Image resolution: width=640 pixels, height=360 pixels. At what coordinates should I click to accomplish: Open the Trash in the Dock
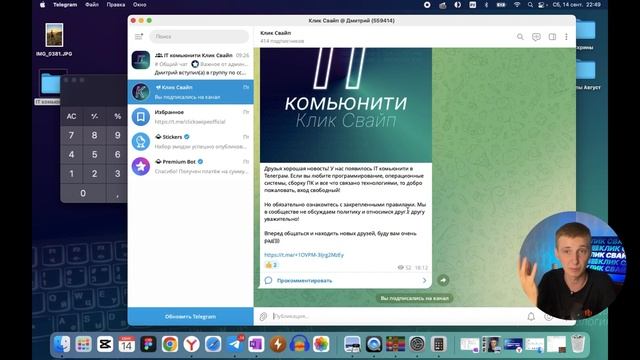(x=578, y=344)
